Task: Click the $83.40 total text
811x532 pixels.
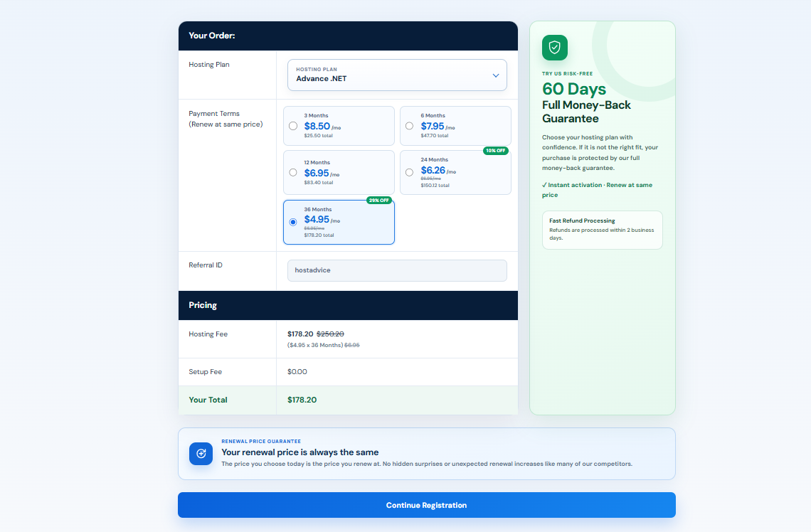Action: (x=319, y=183)
